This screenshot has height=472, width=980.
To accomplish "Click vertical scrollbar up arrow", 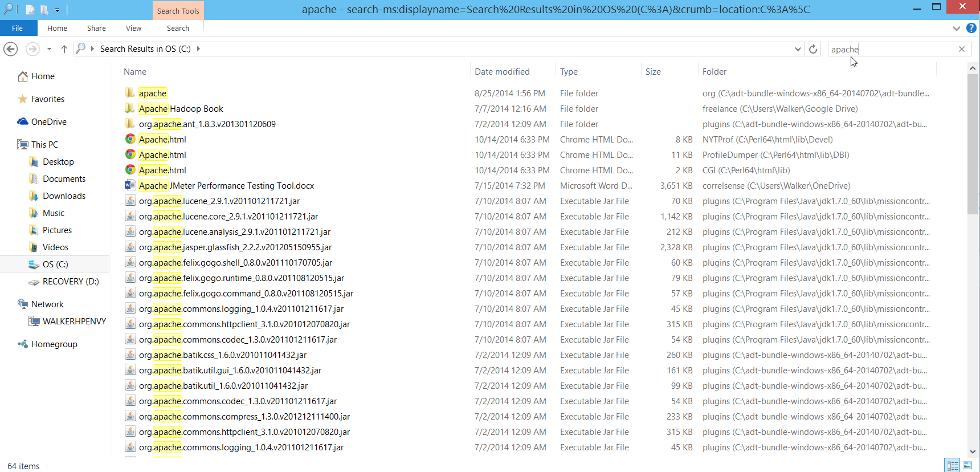I will click(973, 68).
